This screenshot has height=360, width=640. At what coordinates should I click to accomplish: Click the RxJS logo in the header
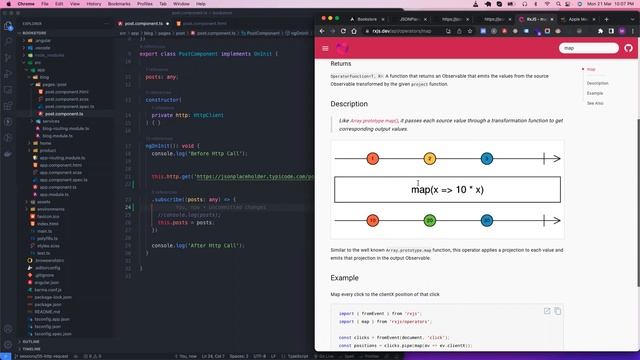pos(342,48)
